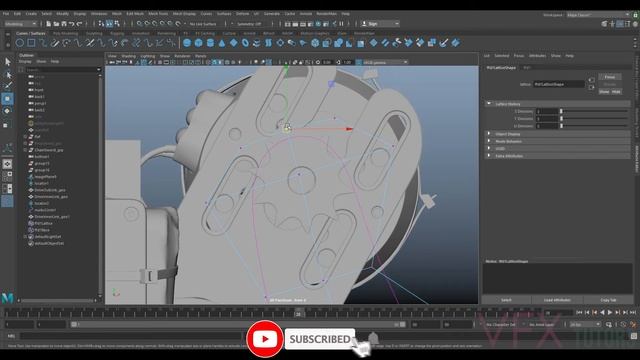
Task: Open the Sign In account dropdown
Action: (x=380, y=24)
